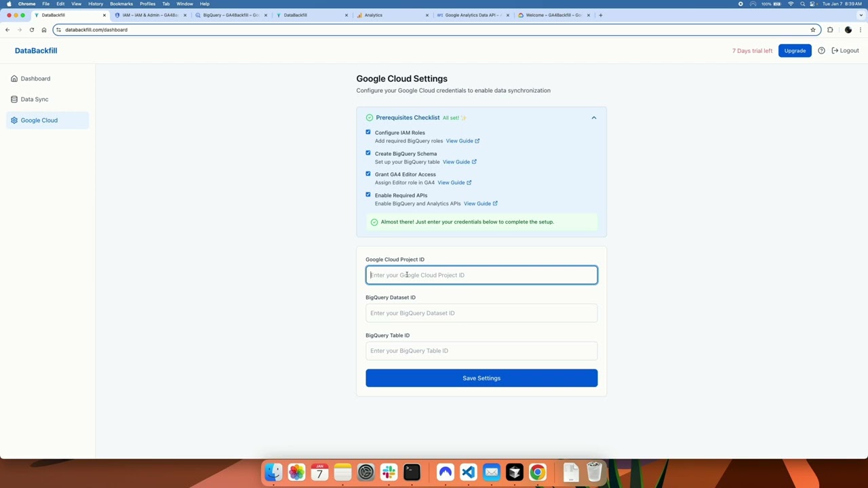The height and width of the screenshot is (488, 868).
Task: Click the Save Settings button
Action: [x=481, y=378]
